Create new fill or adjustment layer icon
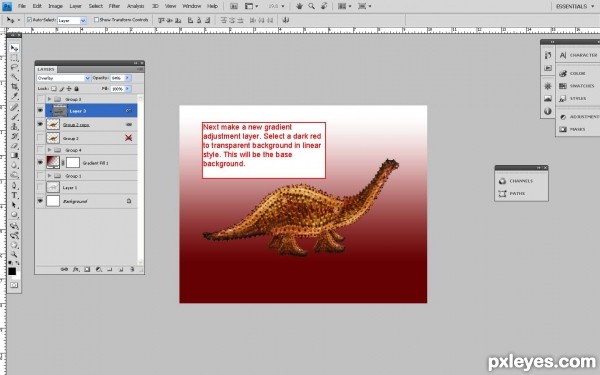Image resolution: width=600 pixels, height=375 pixels. click(x=98, y=269)
